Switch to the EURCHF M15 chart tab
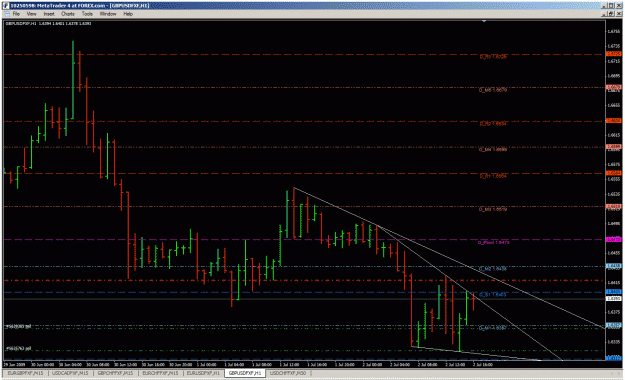This screenshot has height=380, width=625. [160, 373]
